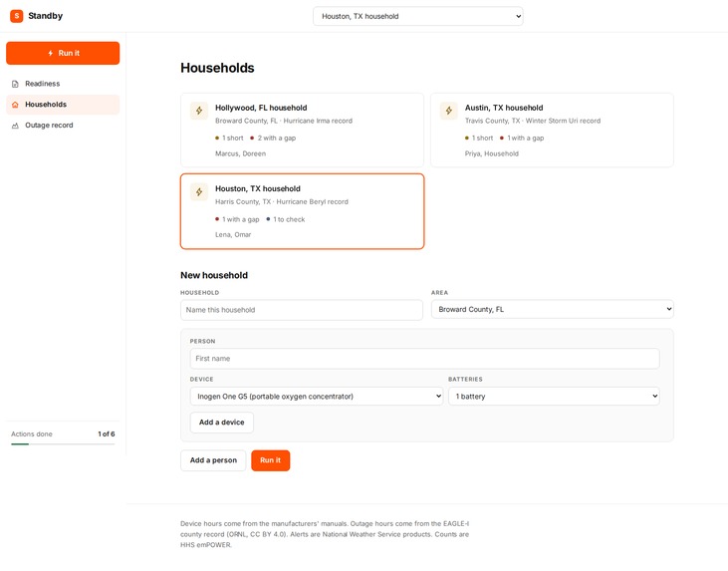Go to Readiness in the sidebar
Image resolution: width=728 pixels, height=571 pixels.
click(x=63, y=84)
